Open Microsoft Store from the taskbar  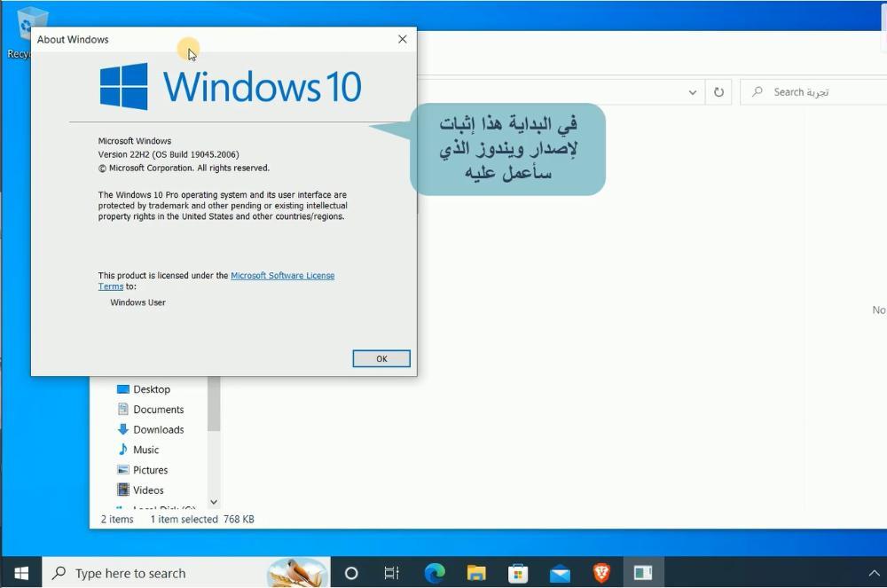coord(518,573)
